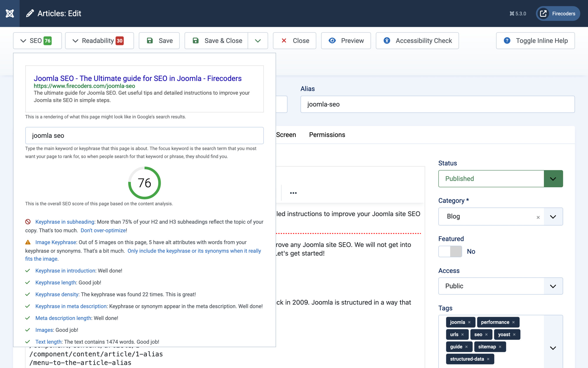The height and width of the screenshot is (368, 588).
Task: Click the green checkmark beside Keyphrase in introduction
Action: pos(28,271)
